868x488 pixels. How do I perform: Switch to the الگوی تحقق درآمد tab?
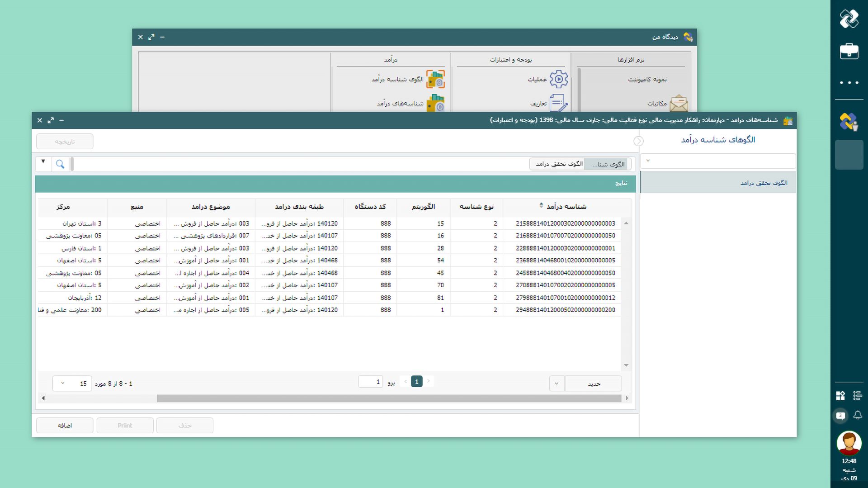click(x=559, y=164)
